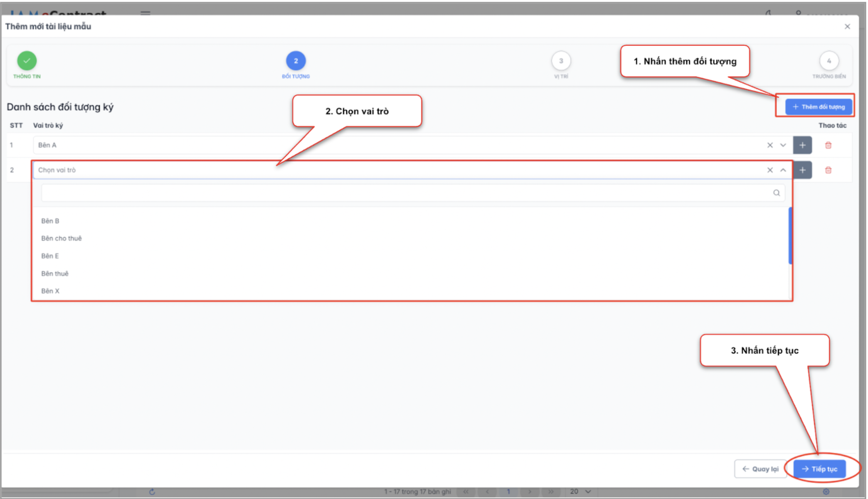Expand the Bên A role dropdown chevron
The width and height of the screenshot is (868, 499).
(783, 145)
